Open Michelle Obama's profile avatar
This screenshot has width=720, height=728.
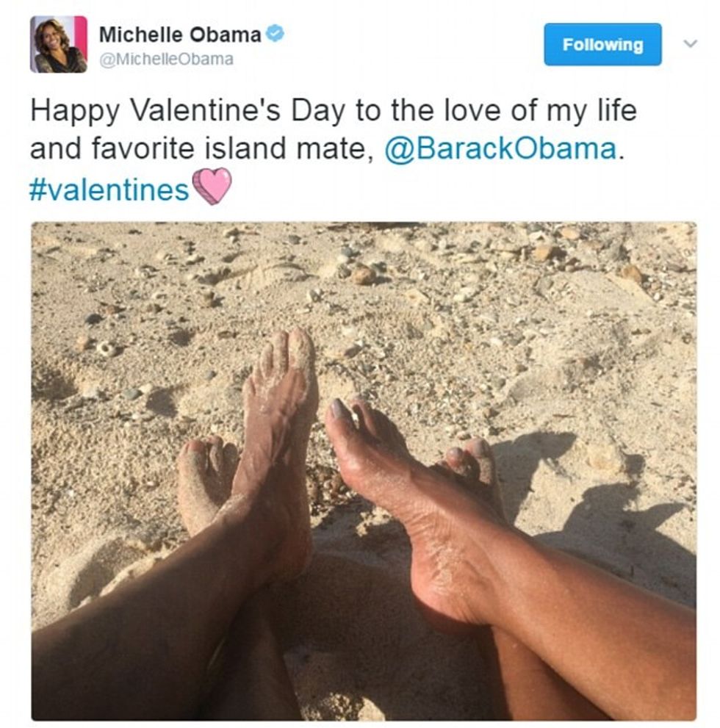click(x=59, y=44)
